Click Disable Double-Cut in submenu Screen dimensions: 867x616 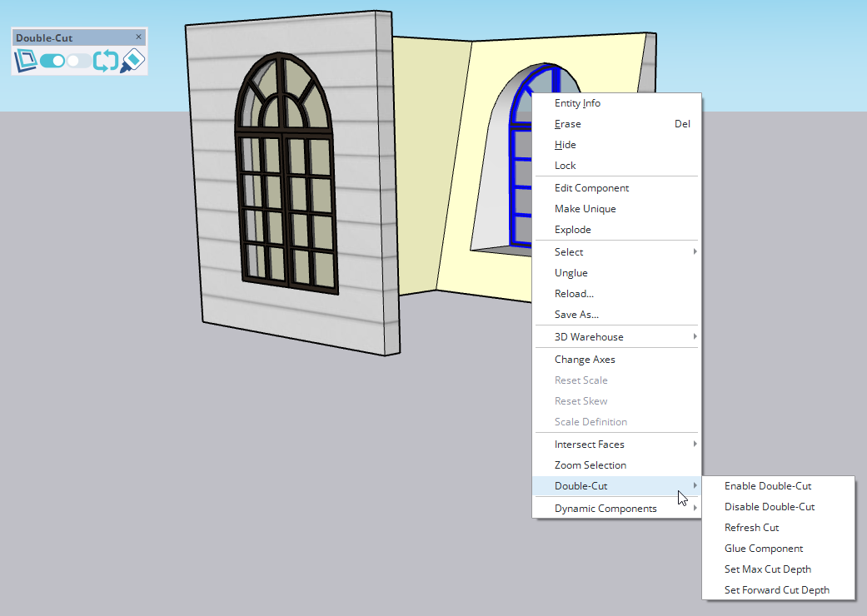click(769, 507)
